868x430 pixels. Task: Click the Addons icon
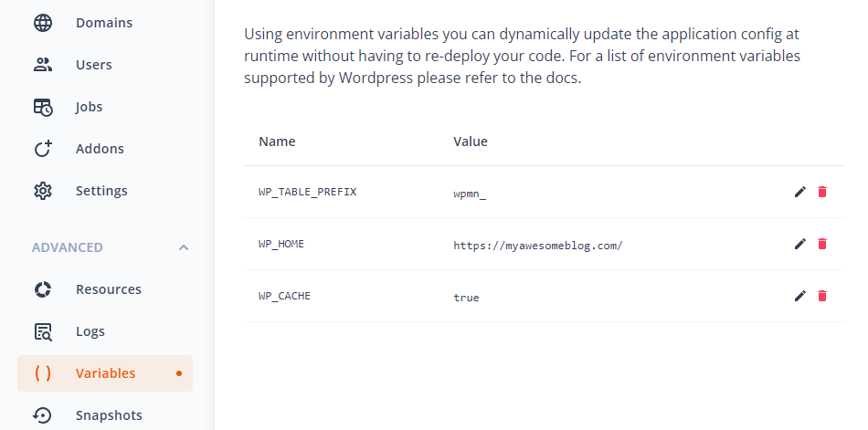(x=43, y=148)
